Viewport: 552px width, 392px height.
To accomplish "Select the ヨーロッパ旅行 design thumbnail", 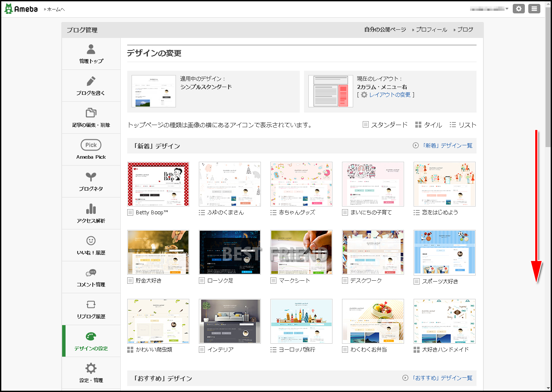I will click(x=301, y=321).
